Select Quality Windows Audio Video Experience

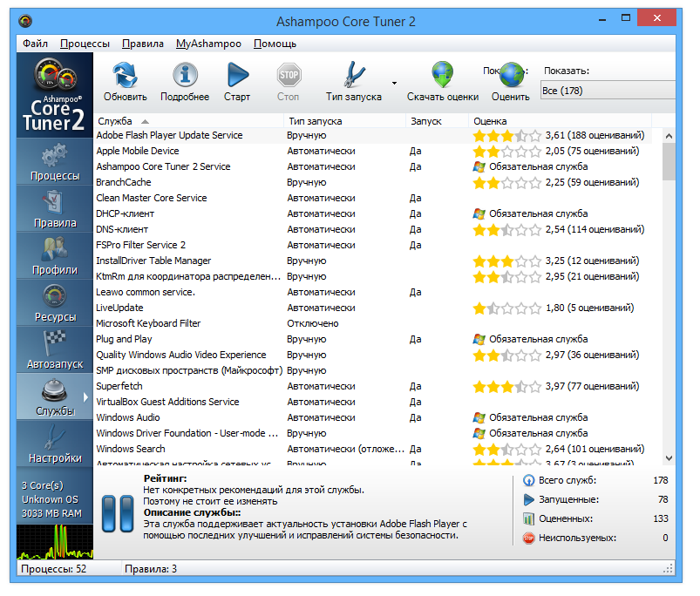pos(373,355)
